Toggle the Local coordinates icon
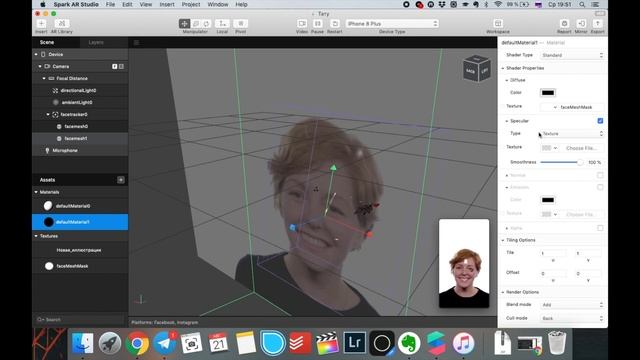 click(x=222, y=24)
